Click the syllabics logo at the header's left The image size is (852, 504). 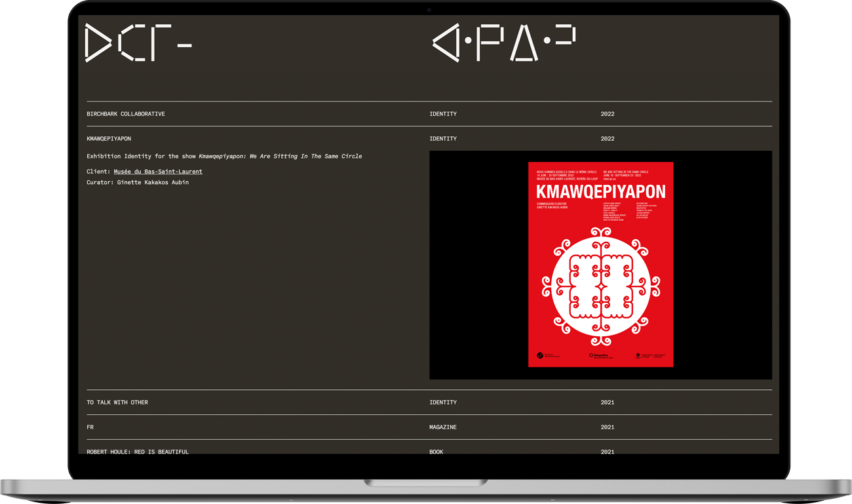[x=138, y=43]
